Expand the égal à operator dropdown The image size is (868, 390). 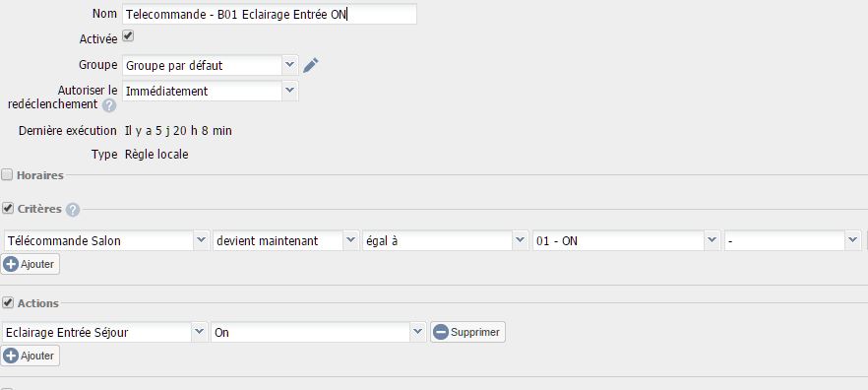pos(445,241)
